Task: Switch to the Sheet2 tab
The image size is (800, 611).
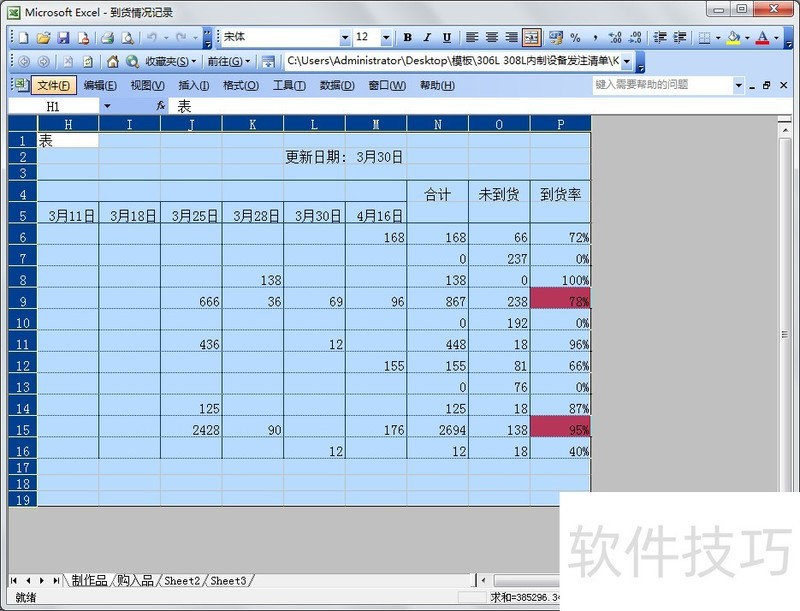Action: [181, 579]
